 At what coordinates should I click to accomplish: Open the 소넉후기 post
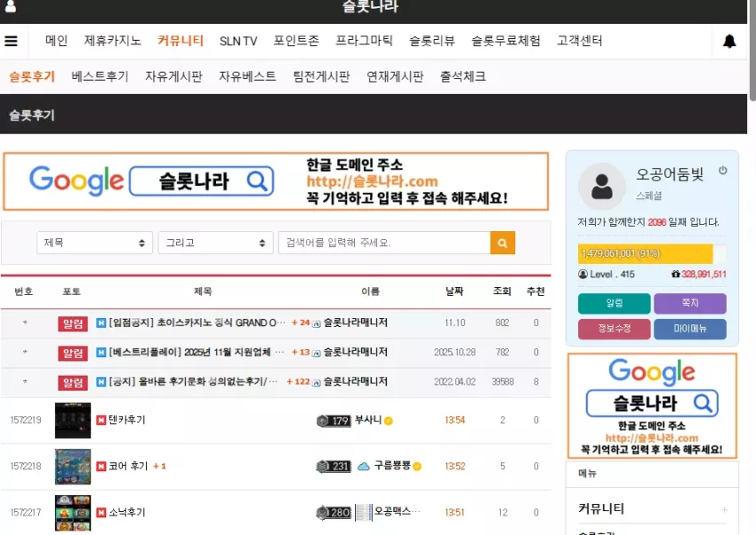pos(127,513)
